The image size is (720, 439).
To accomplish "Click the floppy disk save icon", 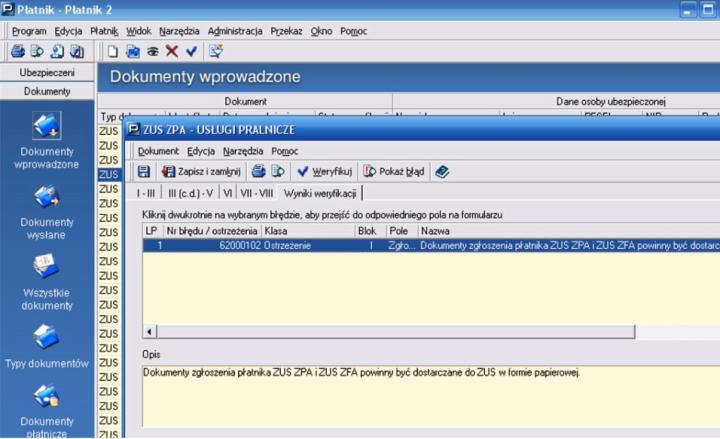I will point(144,171).
